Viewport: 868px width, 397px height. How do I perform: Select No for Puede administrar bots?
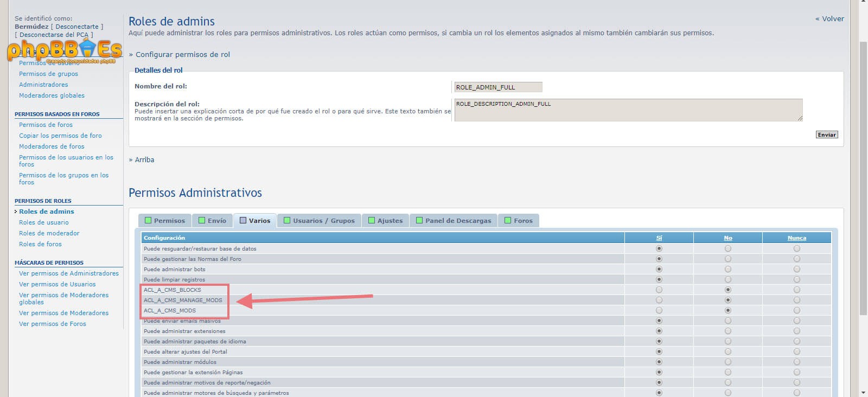pyautogui.click(x=728, y=269)
